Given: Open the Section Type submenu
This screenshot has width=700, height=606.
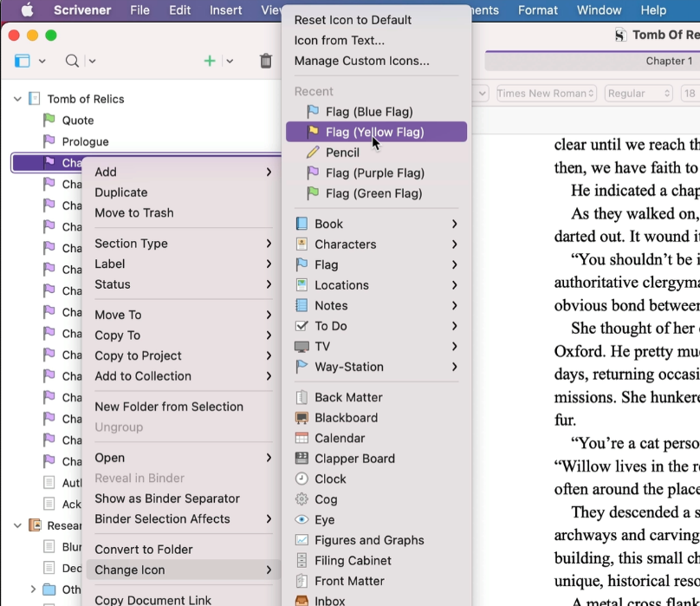Looking at the screenshot, I should pyautogui.click(x=184, y=244).
